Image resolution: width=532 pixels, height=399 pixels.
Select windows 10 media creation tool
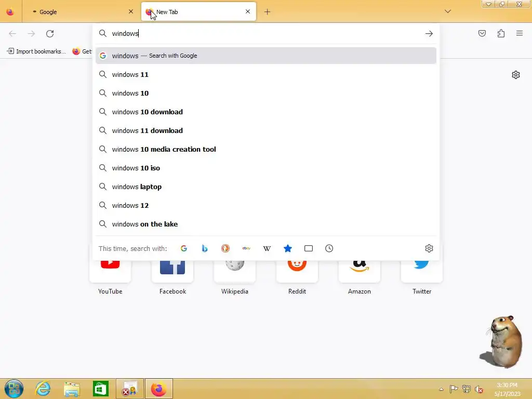[266, 149]
